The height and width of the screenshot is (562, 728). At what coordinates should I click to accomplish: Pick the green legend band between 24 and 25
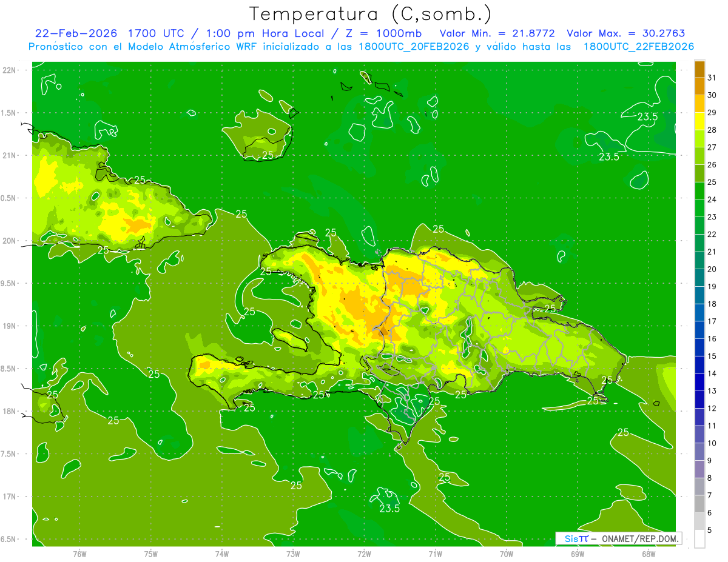click(699, 190)
